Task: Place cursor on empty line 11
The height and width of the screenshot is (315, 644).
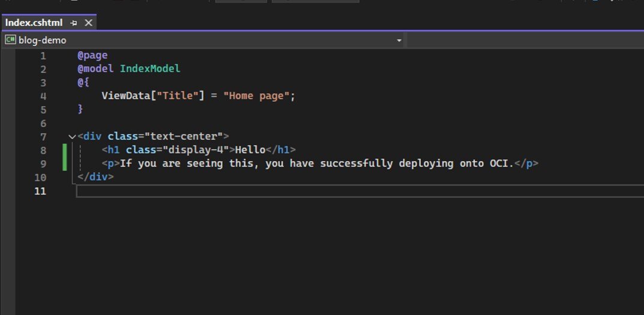Action: pyautogui.click(x=360, y=191)
